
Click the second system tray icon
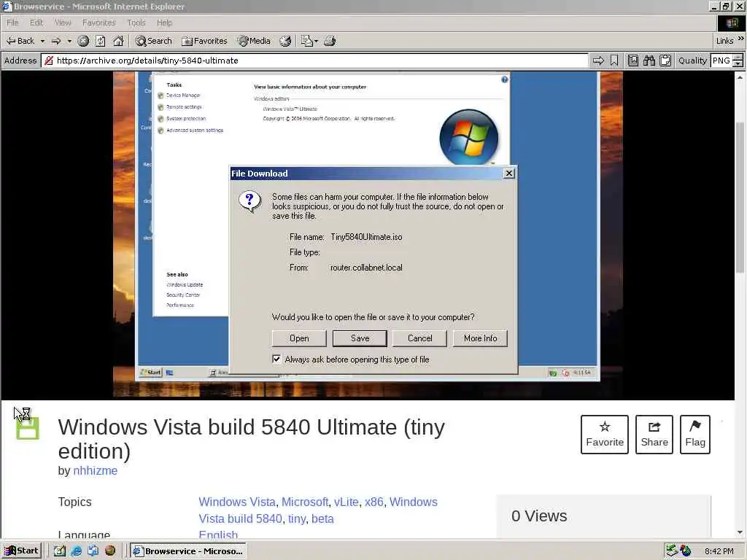[686, 551]
